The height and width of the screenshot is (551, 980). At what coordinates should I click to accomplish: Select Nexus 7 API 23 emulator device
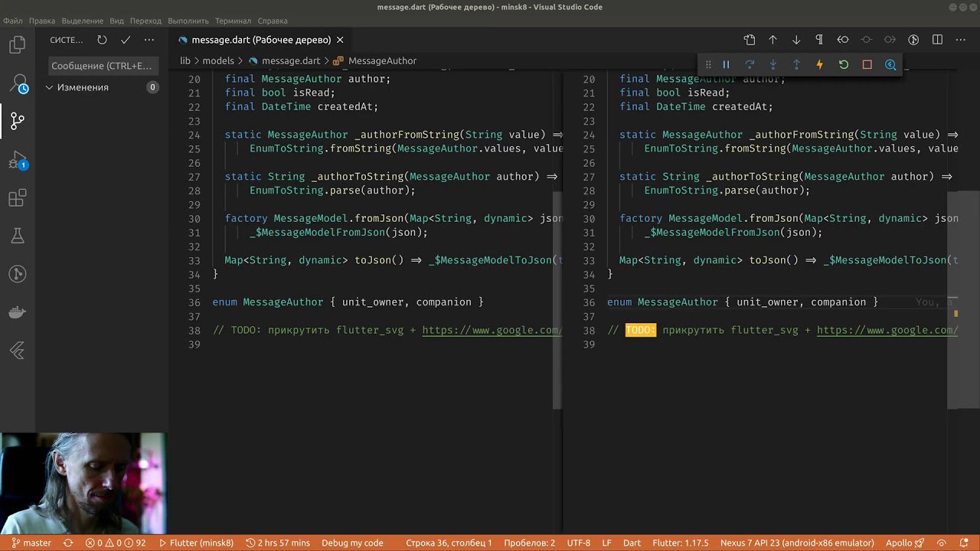point(797,543)
